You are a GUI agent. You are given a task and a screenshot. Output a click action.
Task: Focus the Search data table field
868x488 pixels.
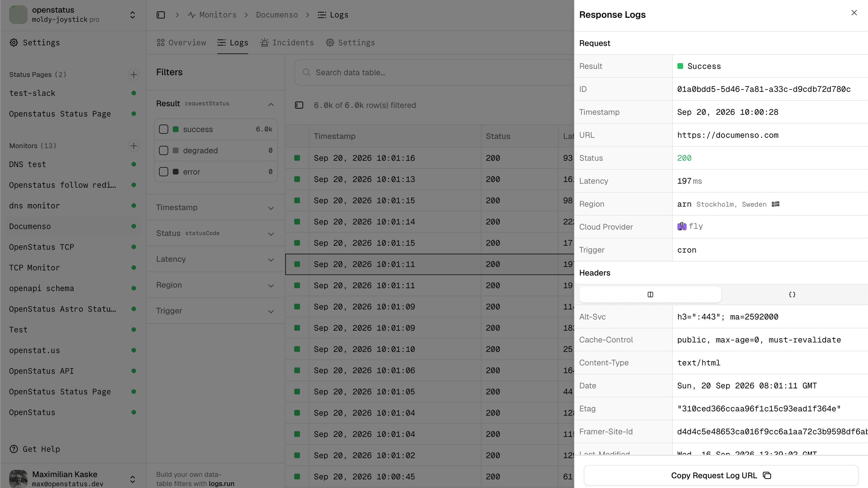click(x=435, y=72)
